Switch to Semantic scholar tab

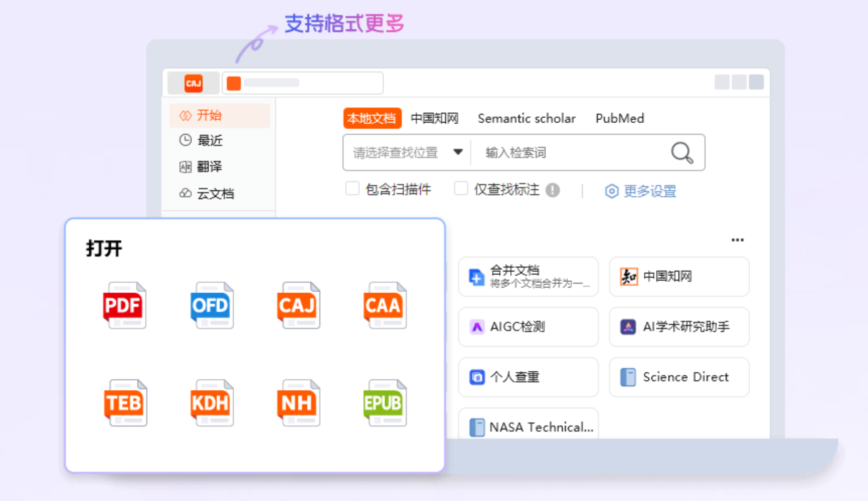pos(527,118)
